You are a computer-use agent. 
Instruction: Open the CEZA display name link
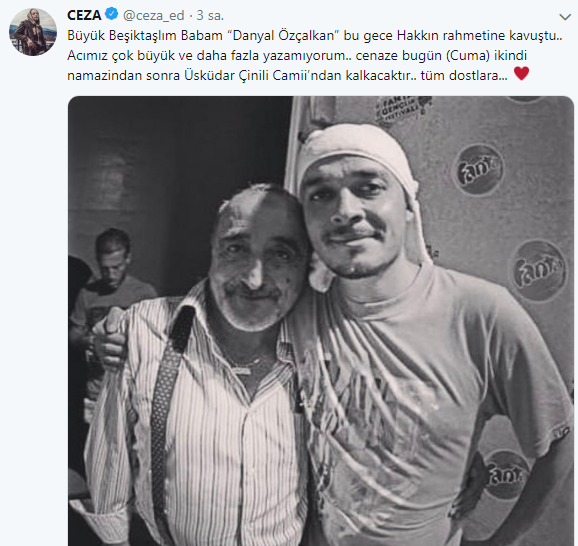point(84,15)
